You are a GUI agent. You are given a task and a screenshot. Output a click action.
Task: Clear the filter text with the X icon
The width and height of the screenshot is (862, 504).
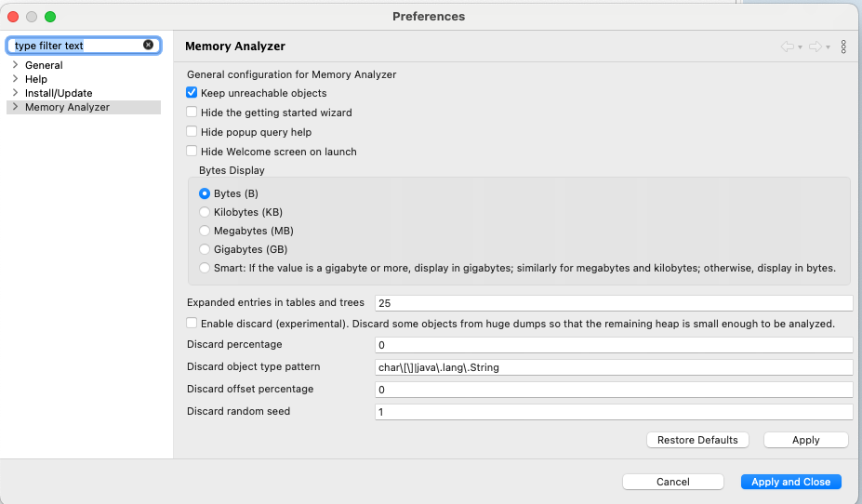148,45
